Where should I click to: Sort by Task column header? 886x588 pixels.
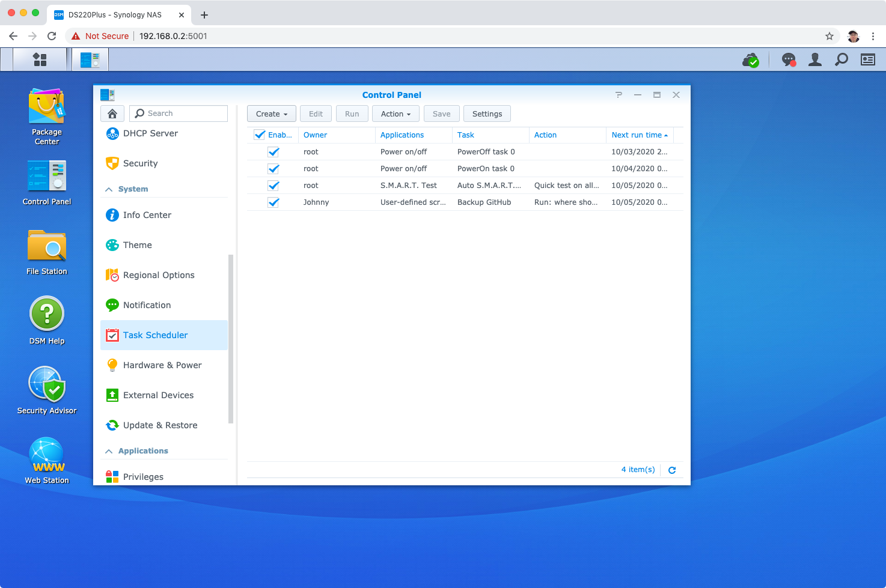(490, 135)
